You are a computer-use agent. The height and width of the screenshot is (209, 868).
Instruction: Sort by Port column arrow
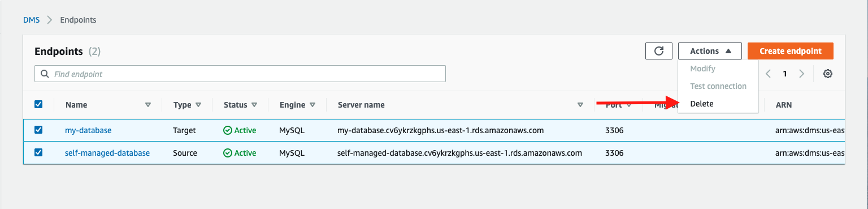tap(628, 105)
